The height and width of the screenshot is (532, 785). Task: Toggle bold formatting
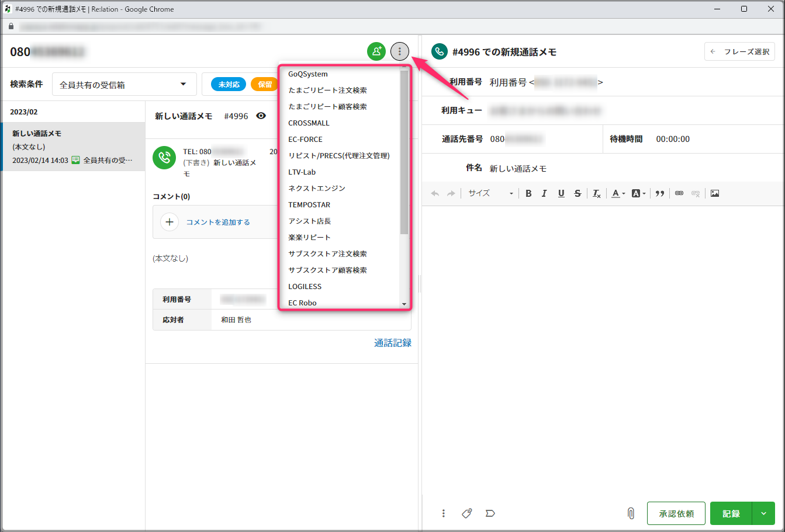coord(528,193)
